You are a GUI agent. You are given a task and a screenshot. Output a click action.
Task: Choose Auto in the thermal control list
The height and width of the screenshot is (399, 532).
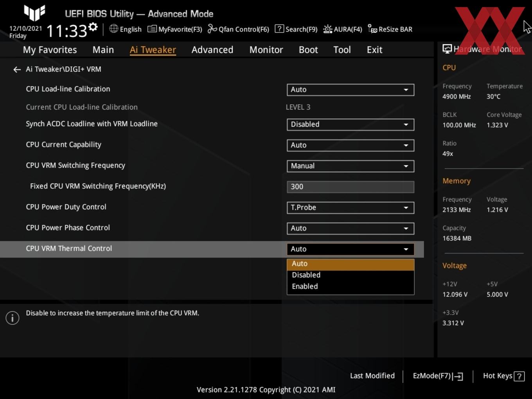[350, 264]
